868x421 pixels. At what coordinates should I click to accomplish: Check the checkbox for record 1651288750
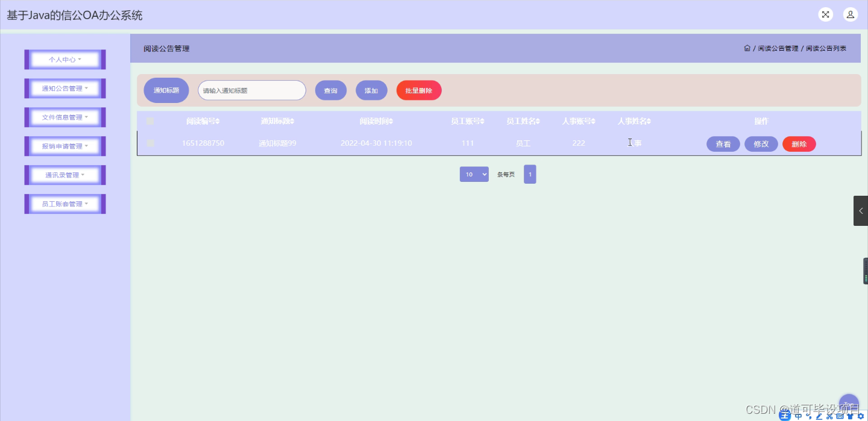coord(150,143)
